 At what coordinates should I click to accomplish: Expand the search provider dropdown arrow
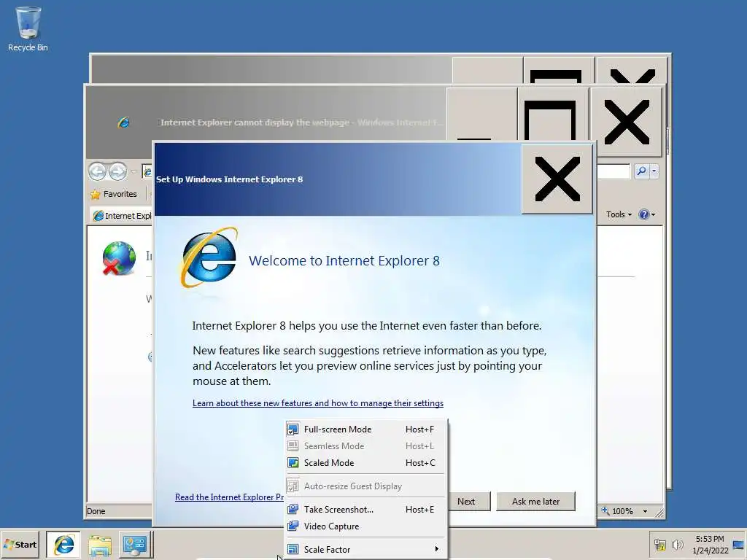click(654, 171)
